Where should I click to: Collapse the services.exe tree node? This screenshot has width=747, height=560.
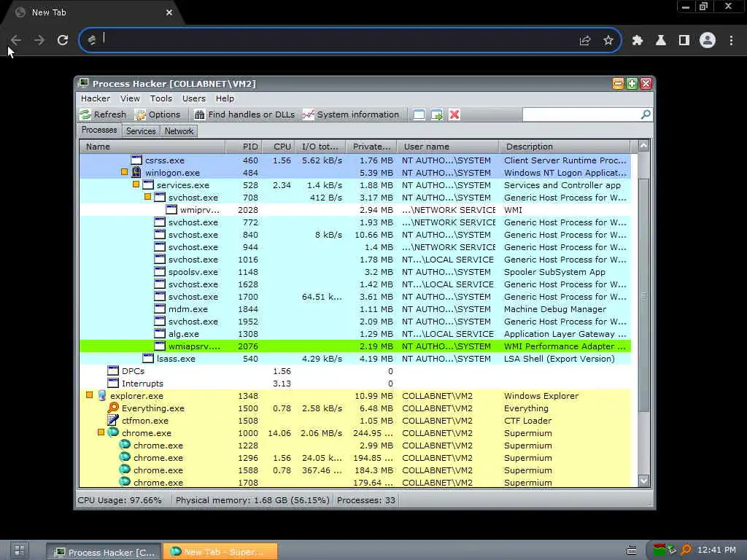pyautogui.click(x=136, y=184)
